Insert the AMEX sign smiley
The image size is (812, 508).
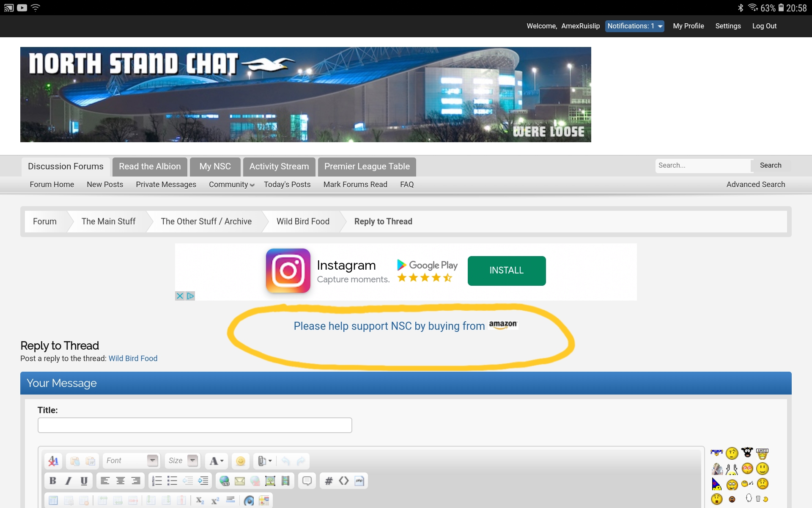[763, 453]
